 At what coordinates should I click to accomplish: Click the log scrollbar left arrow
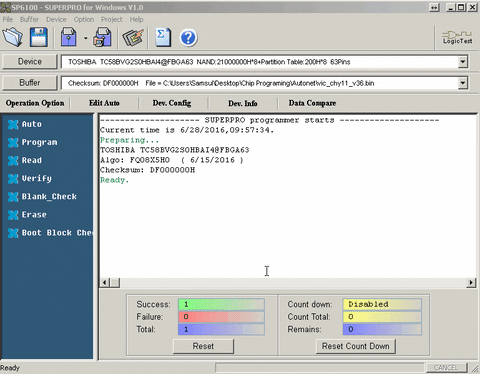coord(105,283)
